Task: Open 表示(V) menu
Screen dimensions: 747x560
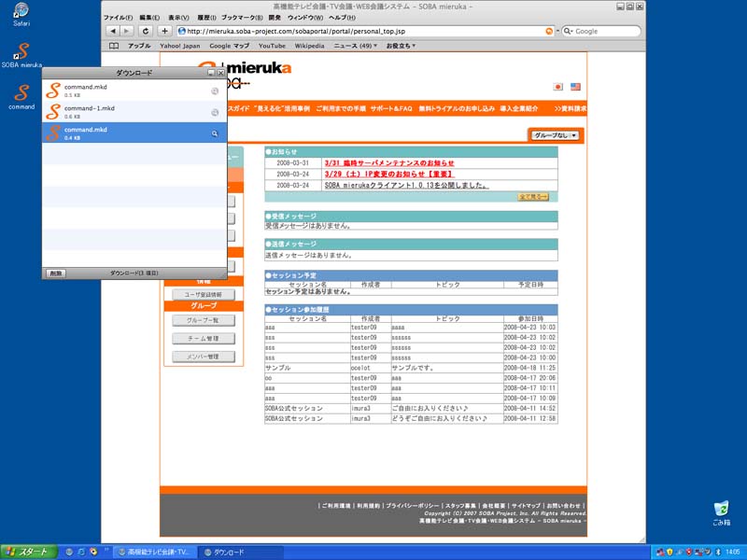Action: 178,18
